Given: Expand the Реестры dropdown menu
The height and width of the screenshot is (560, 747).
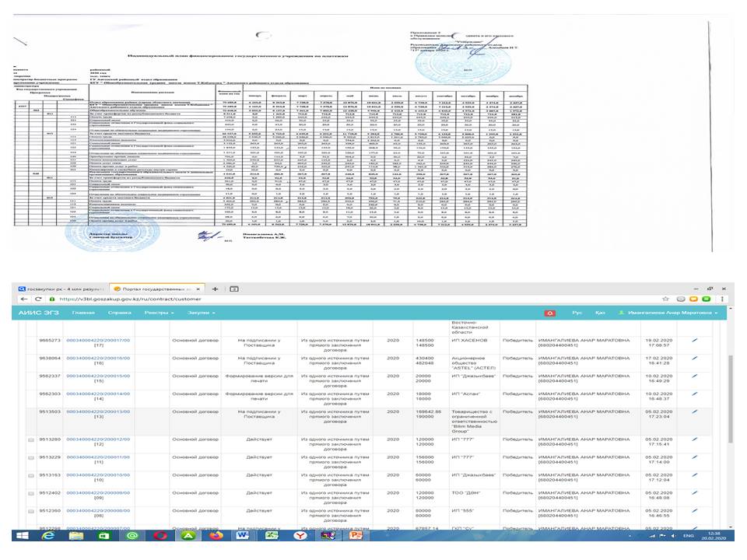Looking at the screenshot, I should point(159,313).
